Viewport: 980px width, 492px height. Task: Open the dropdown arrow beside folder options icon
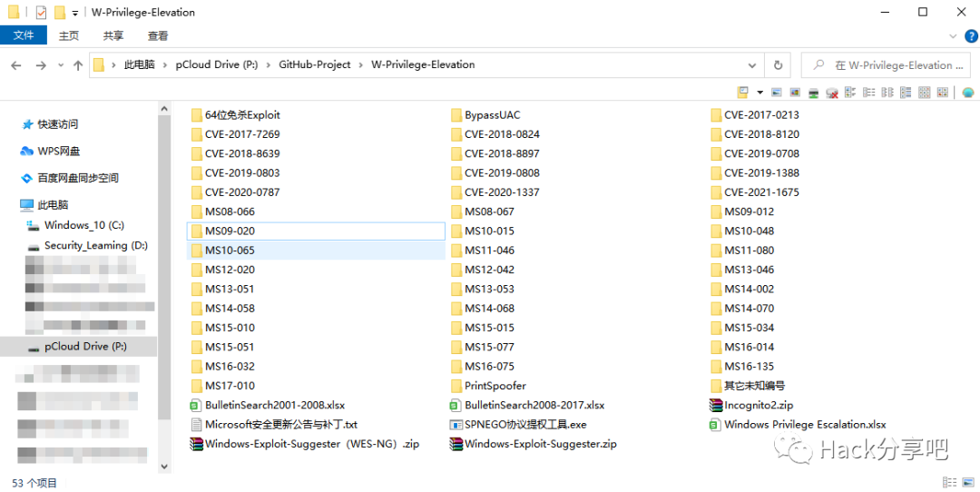(760, 93)
